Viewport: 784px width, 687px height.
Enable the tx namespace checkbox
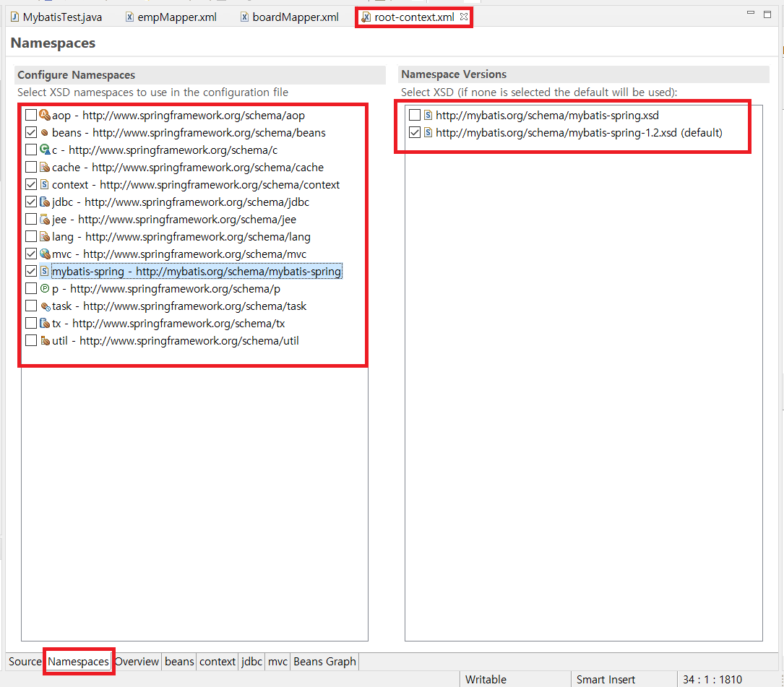tap(31, 323)
